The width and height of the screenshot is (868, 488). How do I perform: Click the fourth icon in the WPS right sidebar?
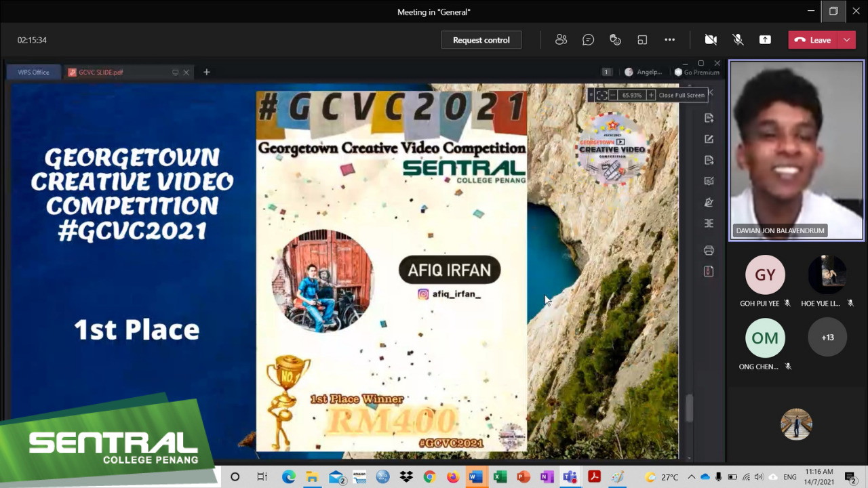(709, 181)
